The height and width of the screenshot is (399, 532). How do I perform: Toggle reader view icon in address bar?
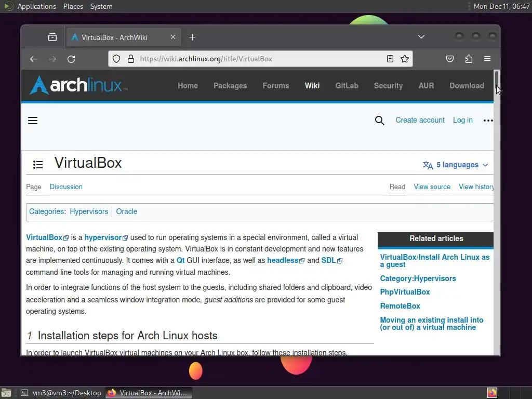point(390,59)
